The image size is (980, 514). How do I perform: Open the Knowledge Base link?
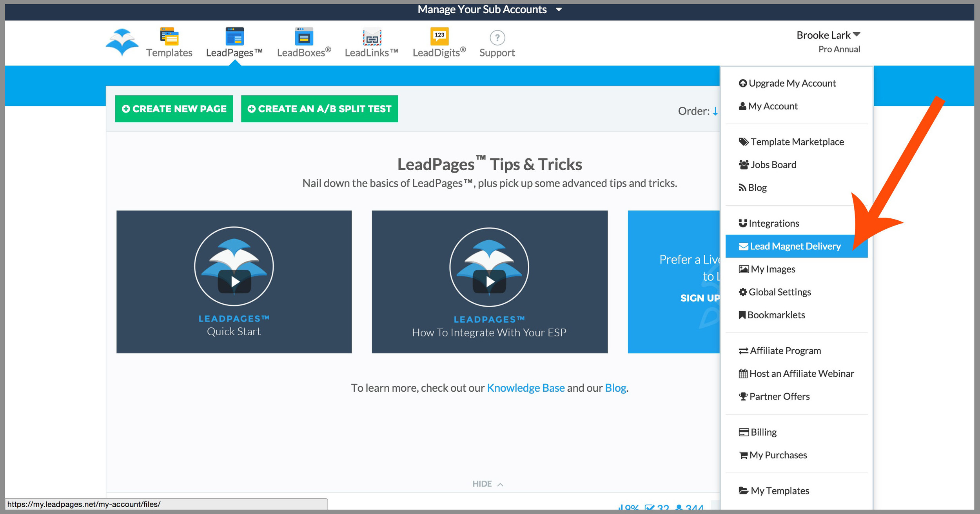(526, 388)
